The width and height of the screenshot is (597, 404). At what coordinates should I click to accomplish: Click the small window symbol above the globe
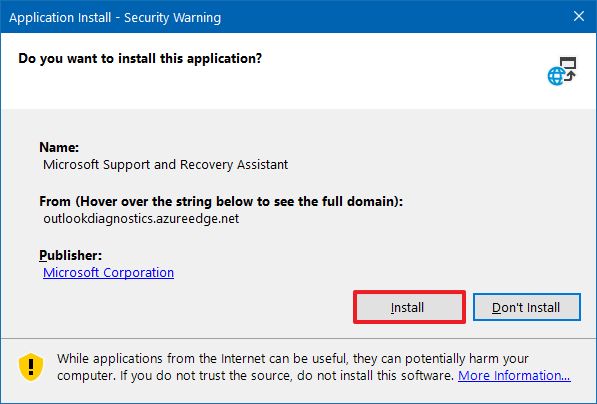tap(568, 63)
